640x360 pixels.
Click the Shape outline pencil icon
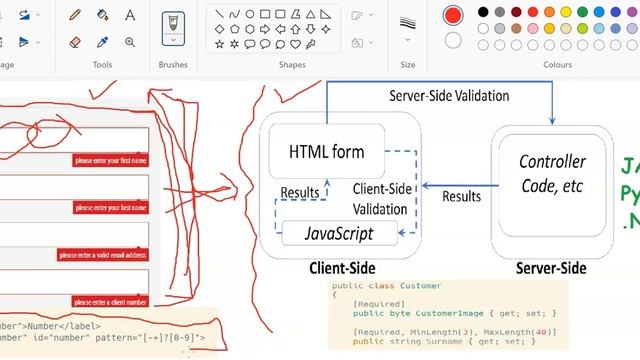(357, 16)
